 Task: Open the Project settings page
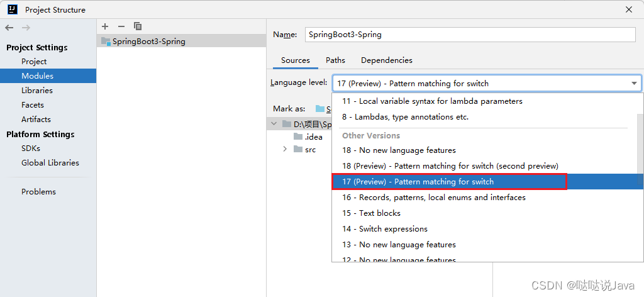[34, 61]
